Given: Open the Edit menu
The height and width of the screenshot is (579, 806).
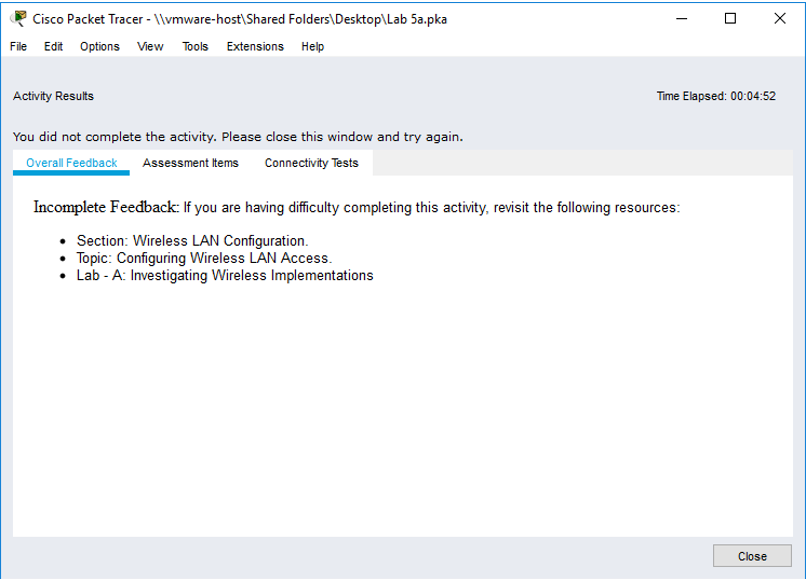Looking at the screenshot, I should pyautogui.click(x=53, y=46).
